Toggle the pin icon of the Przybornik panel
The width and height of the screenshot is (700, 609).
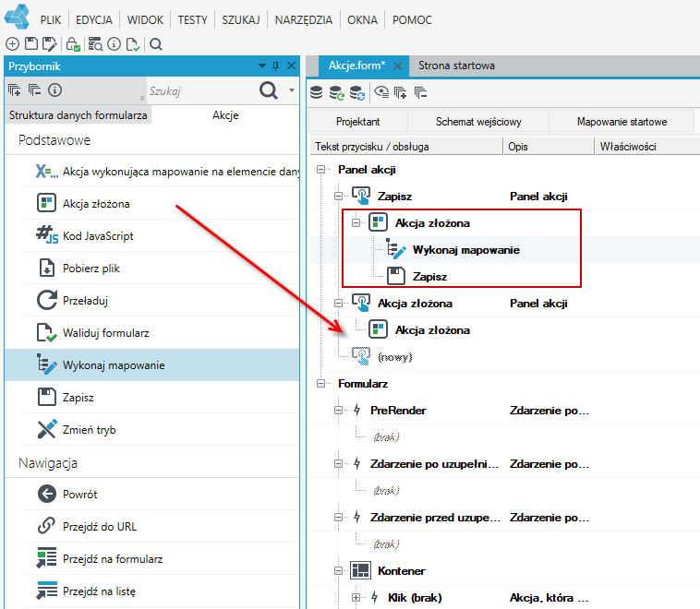tap(275, 66)
